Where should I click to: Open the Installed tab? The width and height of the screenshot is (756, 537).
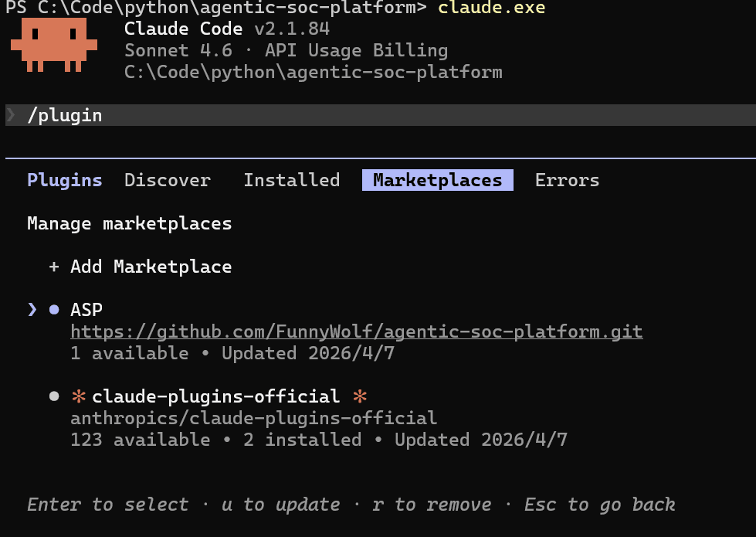coord(291,179)
